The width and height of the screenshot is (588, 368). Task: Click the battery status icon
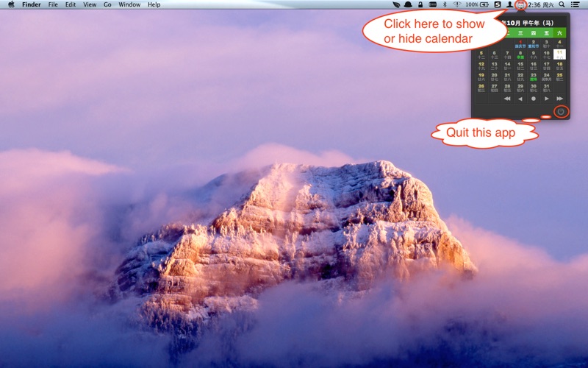pos(484,4)
